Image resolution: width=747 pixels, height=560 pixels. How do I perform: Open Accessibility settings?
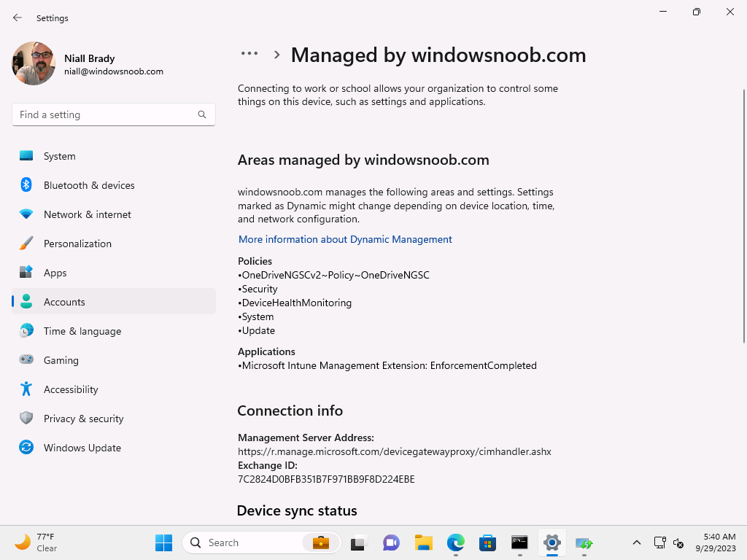[x=113, y=389]
